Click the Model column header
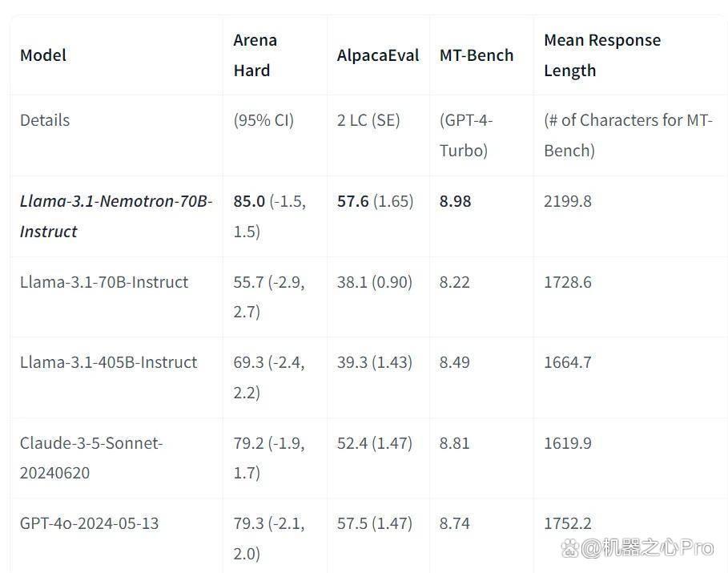This screenshot has height=573, width=728. tap(42, 55)
